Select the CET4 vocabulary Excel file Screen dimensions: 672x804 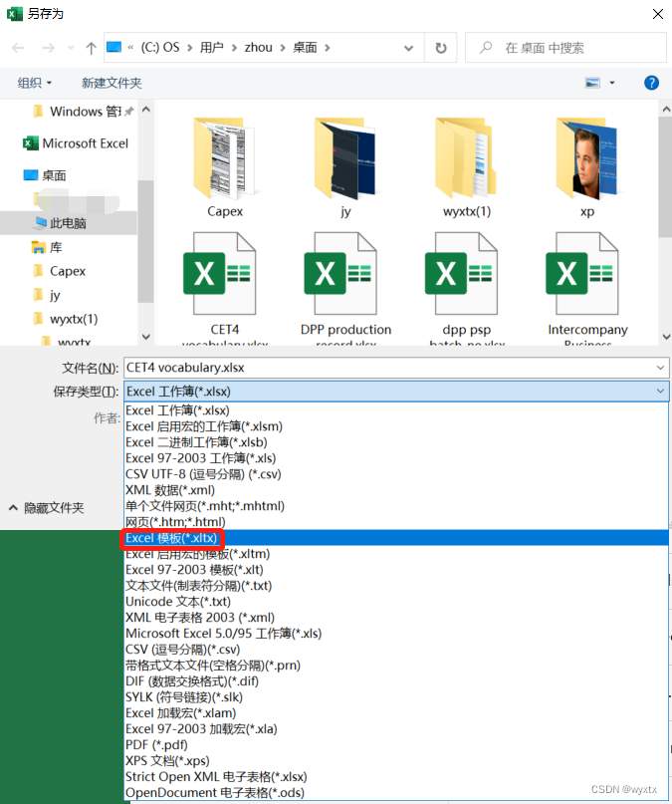225,288
